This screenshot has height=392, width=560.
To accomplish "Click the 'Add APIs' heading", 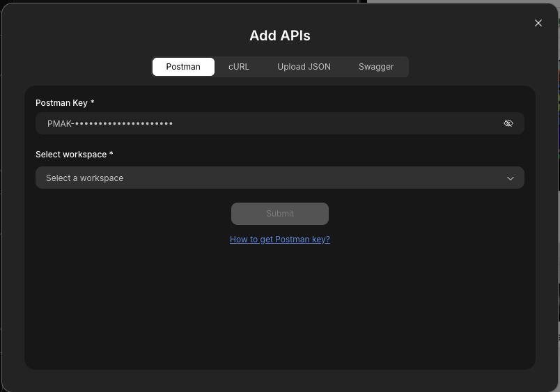I will (x=279, y=36).
